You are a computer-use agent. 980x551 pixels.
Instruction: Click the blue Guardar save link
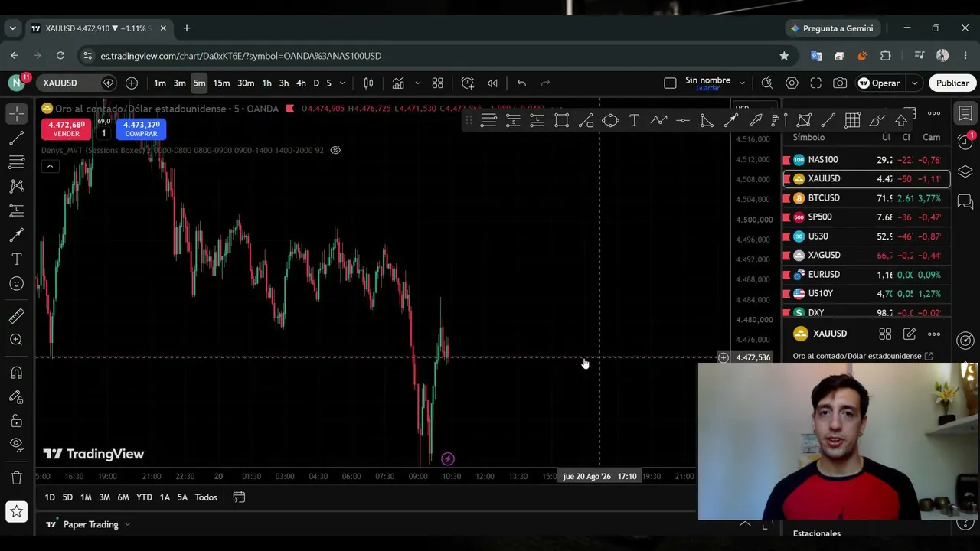click(x=707, y=89)
